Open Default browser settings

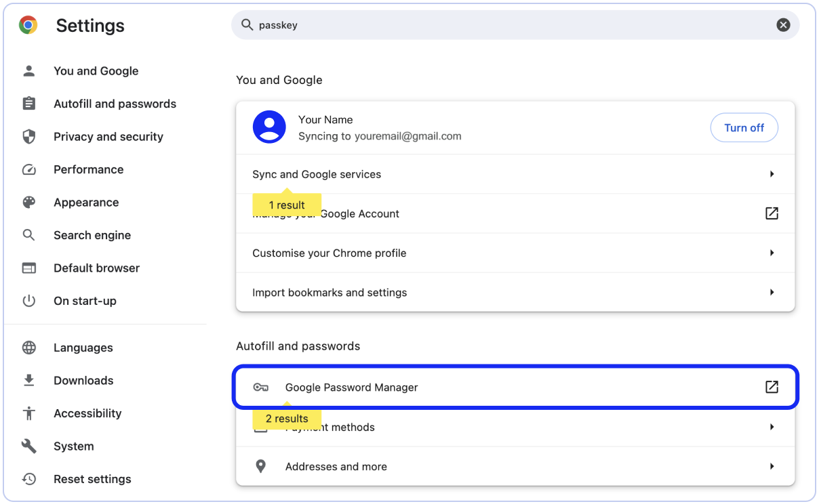pyautogui.click(x=96, y=268)
